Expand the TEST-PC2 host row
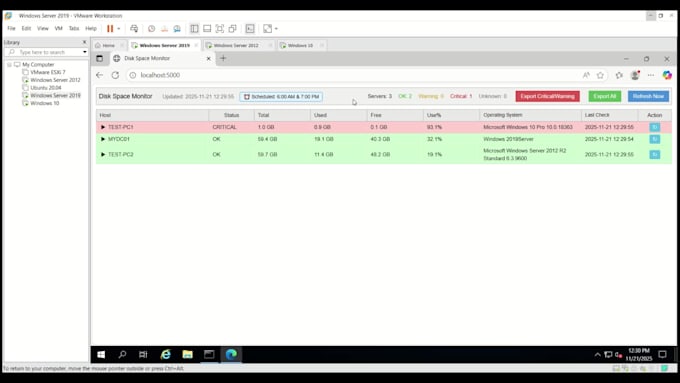The height and width of the screenshot is (383, 680). pos(103,154)
